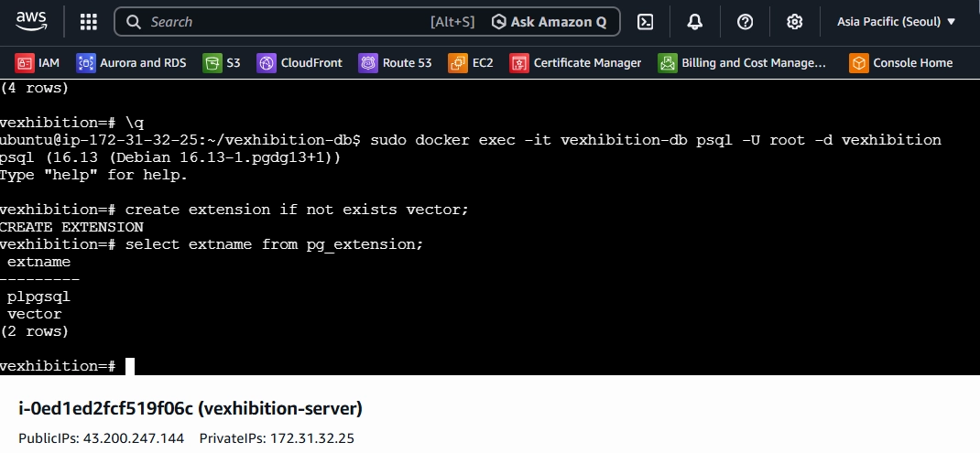Open Aurora and RDS shortcut

pyautogui.click(x=131, y=62)
